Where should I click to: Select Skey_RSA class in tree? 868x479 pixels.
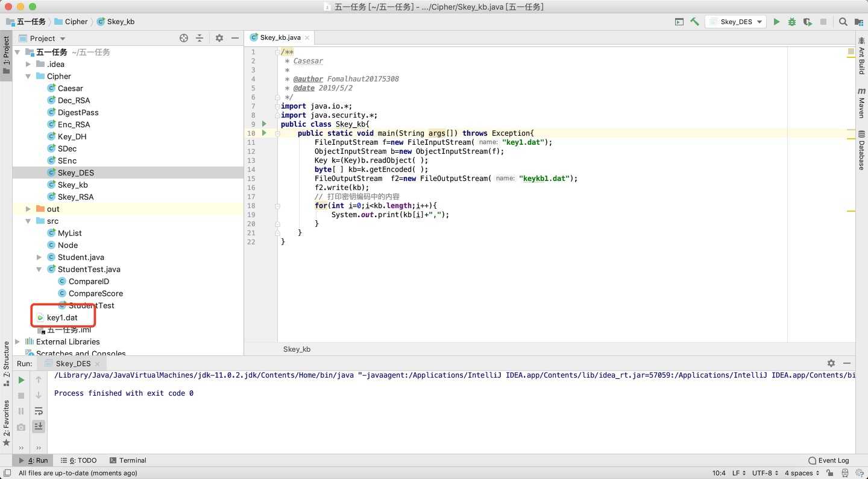[75, 197]
